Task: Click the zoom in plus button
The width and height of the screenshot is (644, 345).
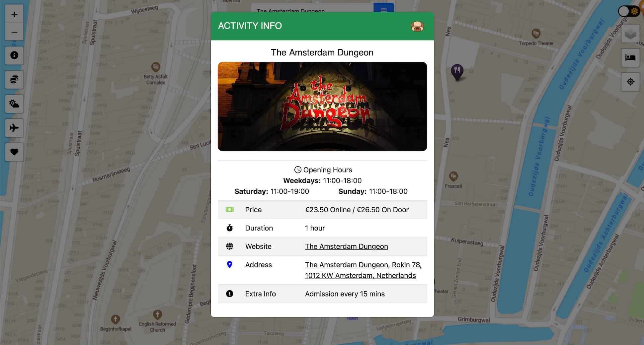Action: tap(14, 14)
